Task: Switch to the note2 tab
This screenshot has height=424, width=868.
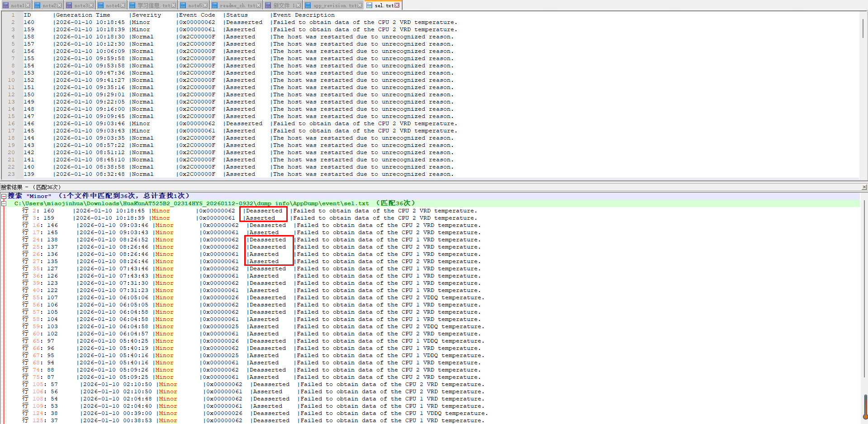Action: click(x=49, y=5)
